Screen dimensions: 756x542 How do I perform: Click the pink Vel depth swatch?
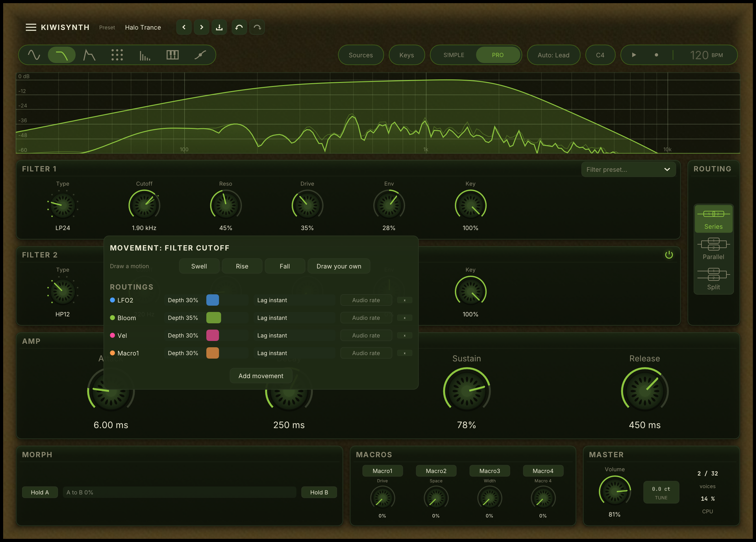[213, 335]
